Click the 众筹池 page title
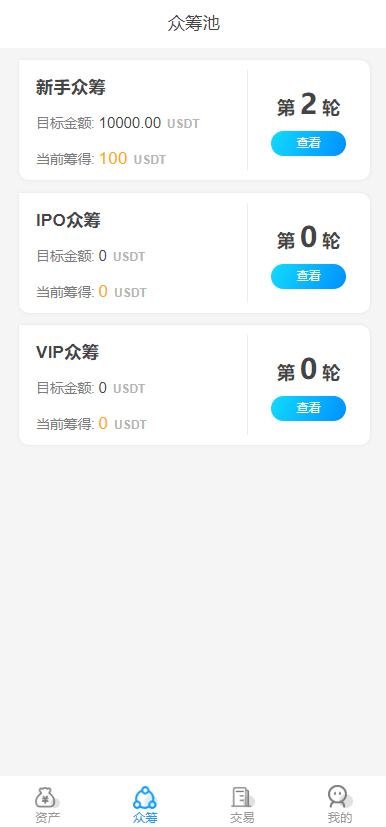Screen dimensions: 386x827 point(194,24)
